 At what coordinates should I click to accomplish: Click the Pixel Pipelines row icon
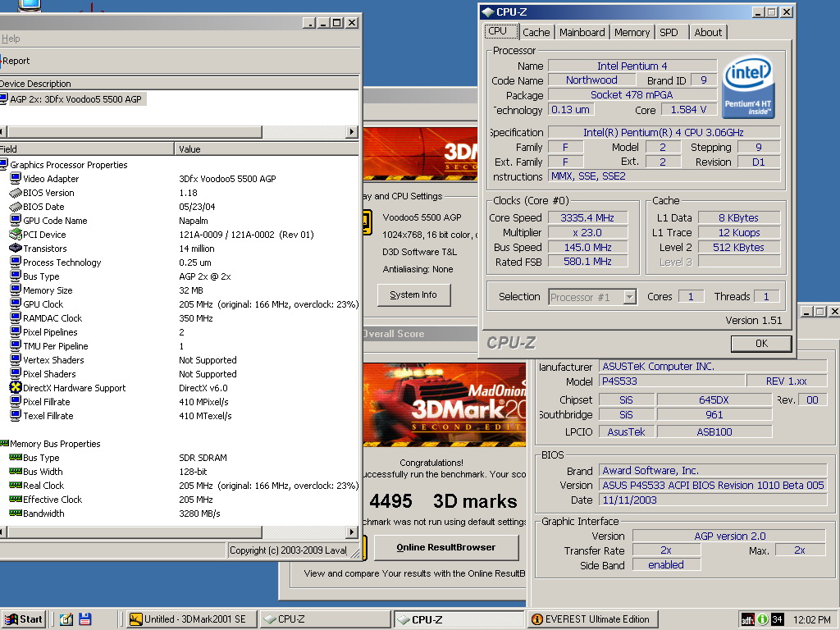[x=16, y=331]
